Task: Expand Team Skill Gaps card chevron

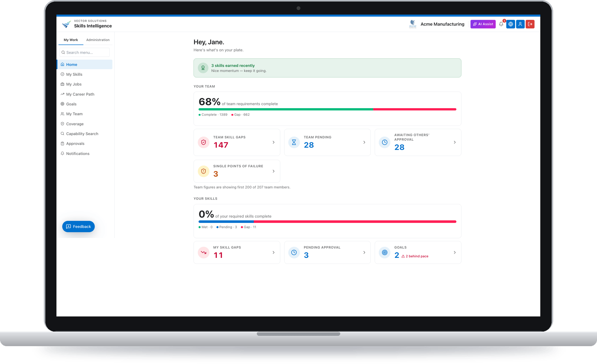Action: click(273, 142)
